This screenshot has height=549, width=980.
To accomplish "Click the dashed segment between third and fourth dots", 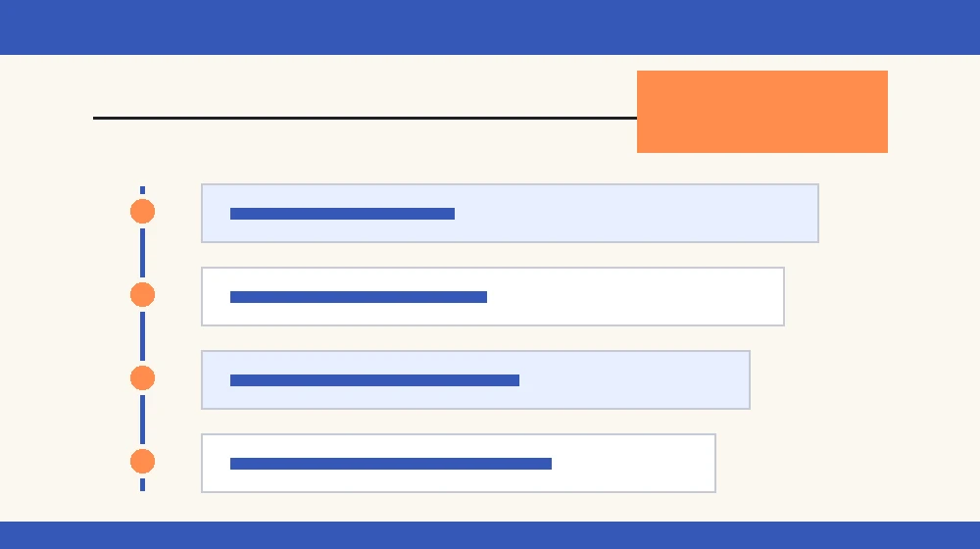I will 142,420.
